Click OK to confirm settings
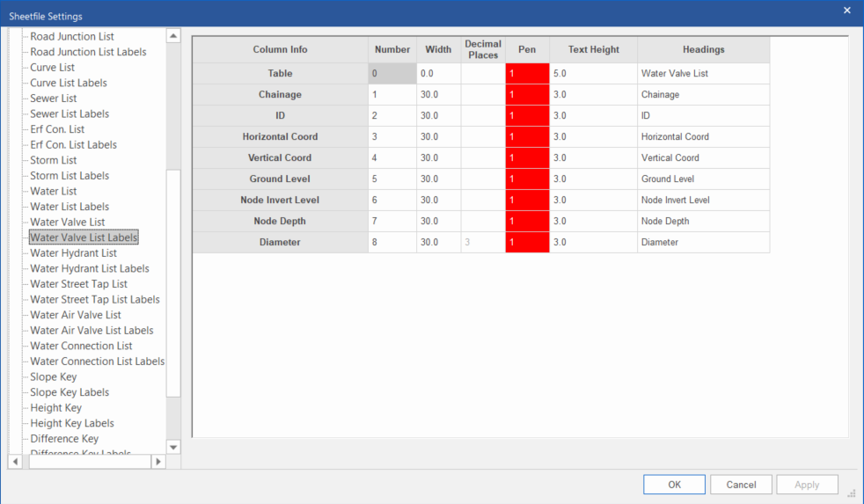This screenshot has height=504, width=864. pyautogui.click(x=674, y=485)
